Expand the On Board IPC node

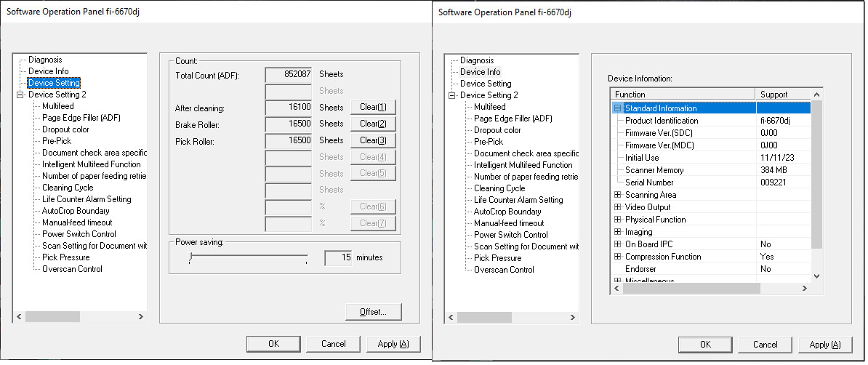[618, 244]
